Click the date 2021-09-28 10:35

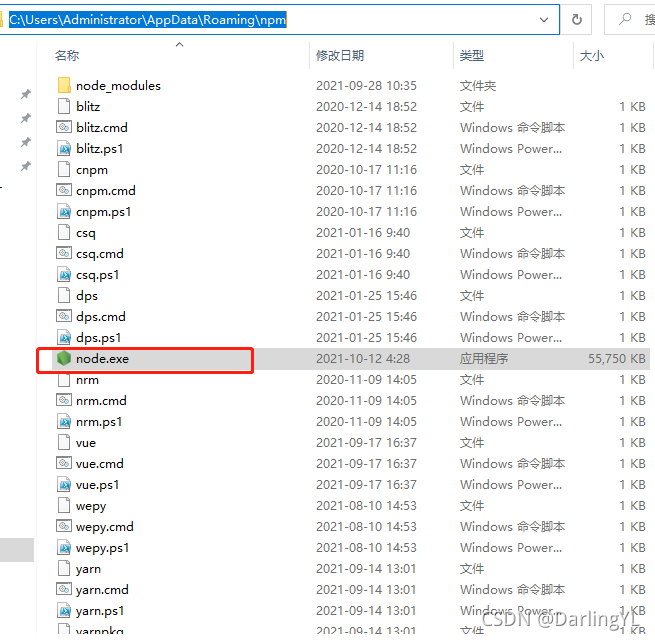point(366,86)
